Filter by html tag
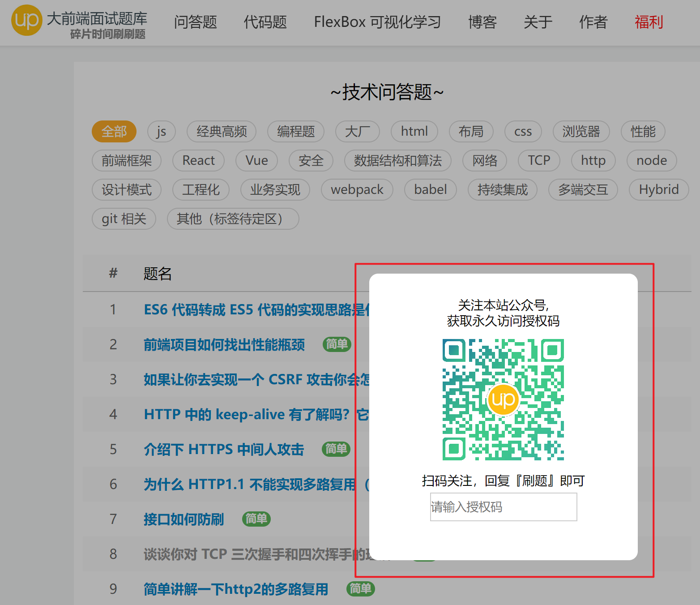 pos(414,131)
